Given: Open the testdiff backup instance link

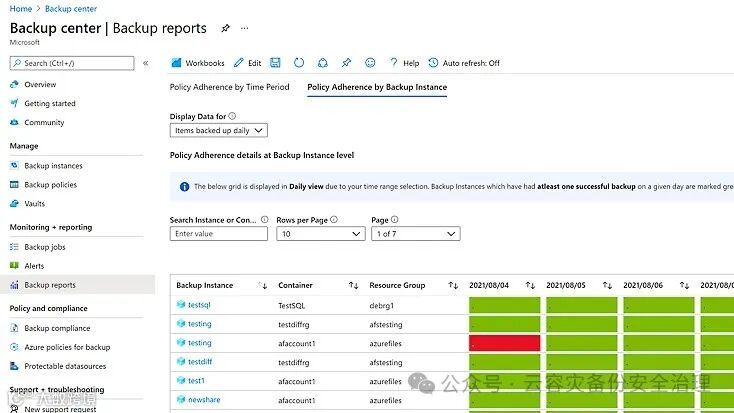Looking at the screenshot, I should [x=200, y=361].
